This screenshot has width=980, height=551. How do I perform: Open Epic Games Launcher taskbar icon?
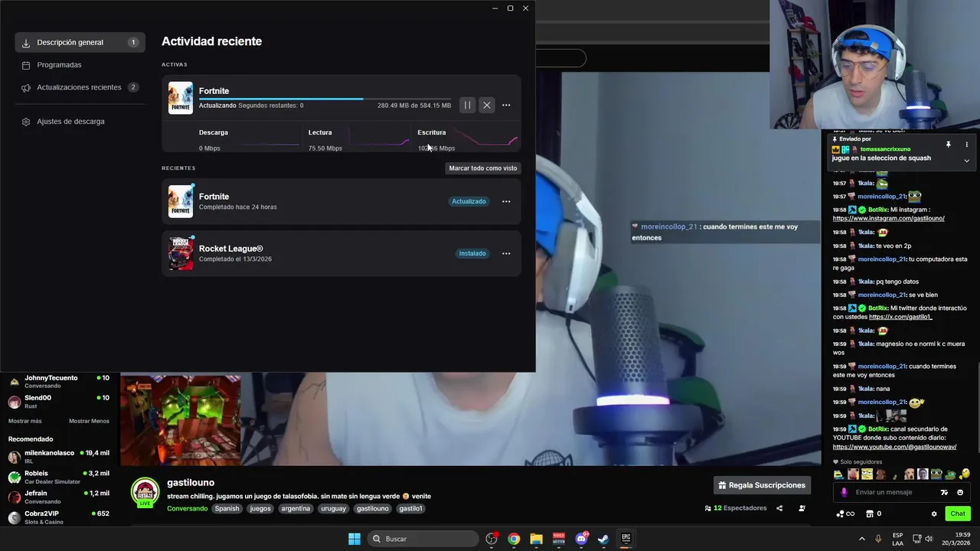626,539
